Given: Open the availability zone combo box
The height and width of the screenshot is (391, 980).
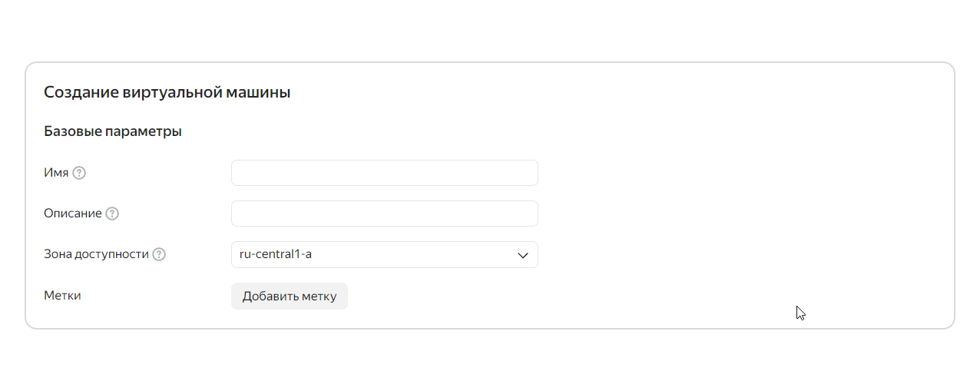Looking at the screenshot, I should (385, 255).
